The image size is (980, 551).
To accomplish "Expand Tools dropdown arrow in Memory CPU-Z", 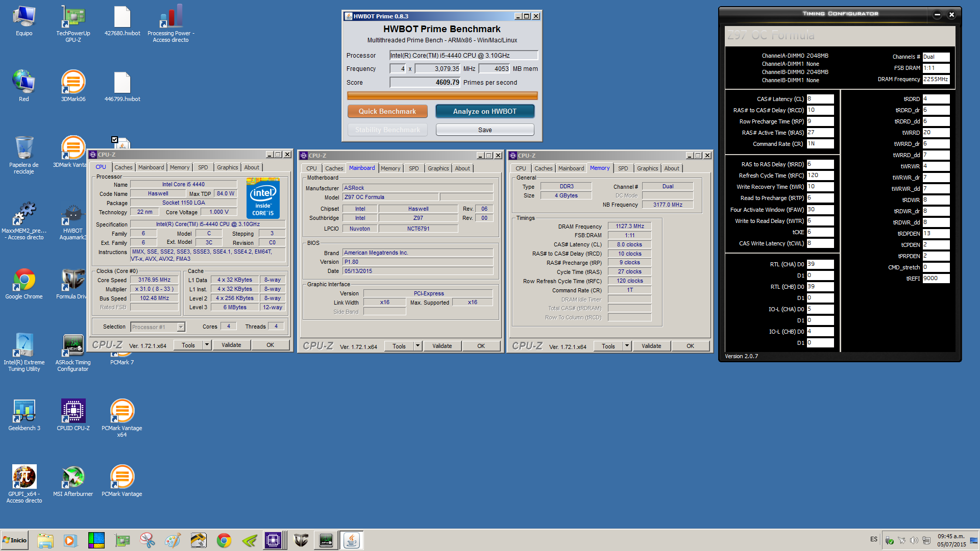I will point(627,346).
